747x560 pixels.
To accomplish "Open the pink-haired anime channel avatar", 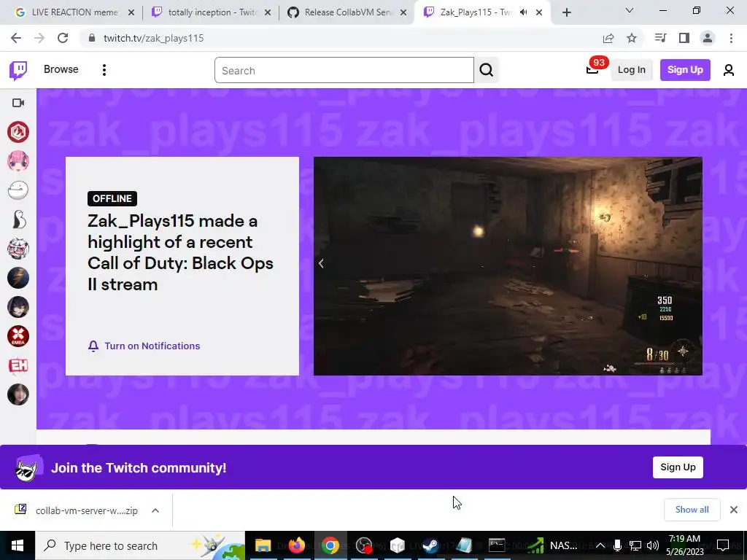I will click(x=18, y=161).
